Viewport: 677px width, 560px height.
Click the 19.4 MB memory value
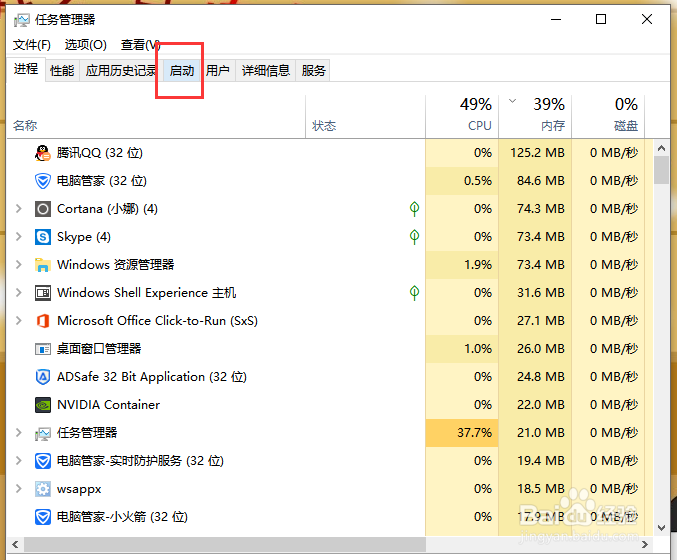pyautogui.click(x=541, y=461)
